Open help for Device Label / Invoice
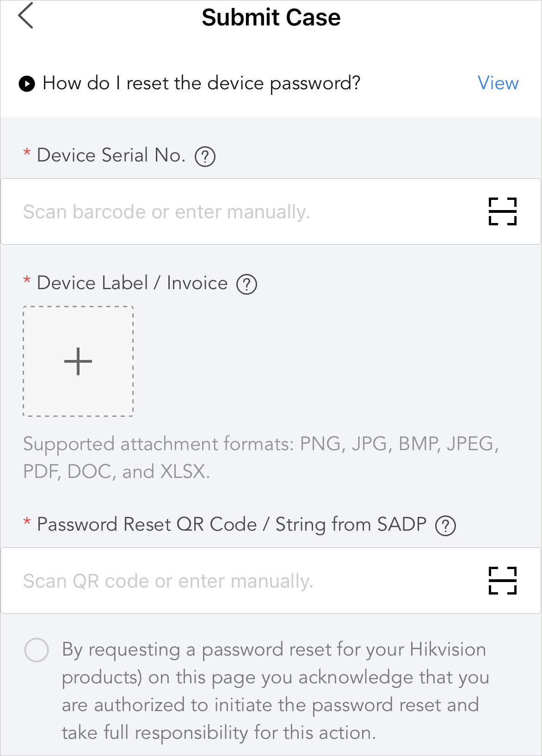This screenshot has height=756, width=542. tap(246, 284)
